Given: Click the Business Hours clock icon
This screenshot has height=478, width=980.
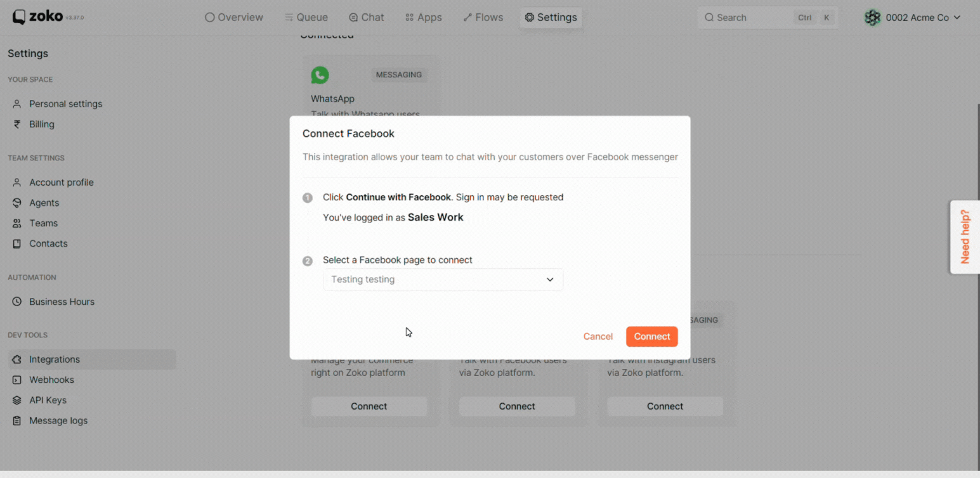Looking at the screenshot, I should (17, 302).
